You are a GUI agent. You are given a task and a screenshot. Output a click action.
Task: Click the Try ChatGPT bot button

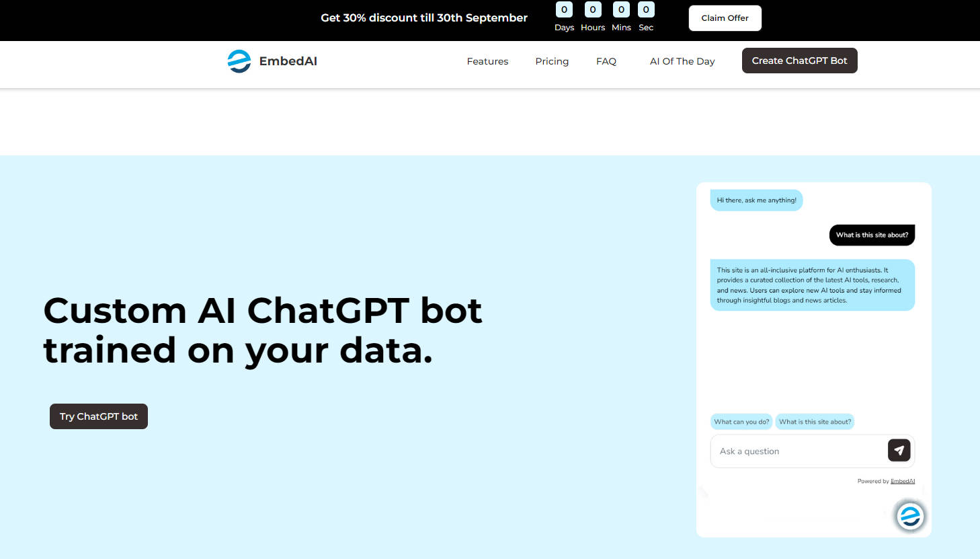pyautogui.click(x=99, y=416)
